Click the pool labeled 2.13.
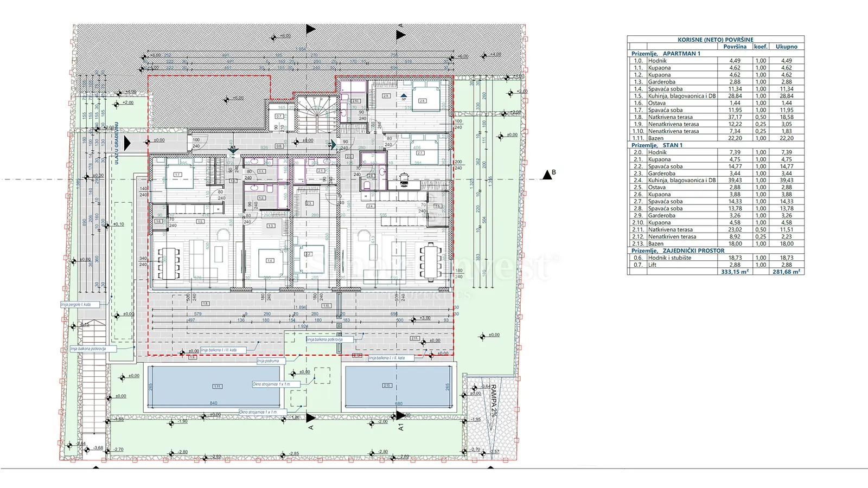868x488 pixels. pyautogui.click(x=399, y=386)
